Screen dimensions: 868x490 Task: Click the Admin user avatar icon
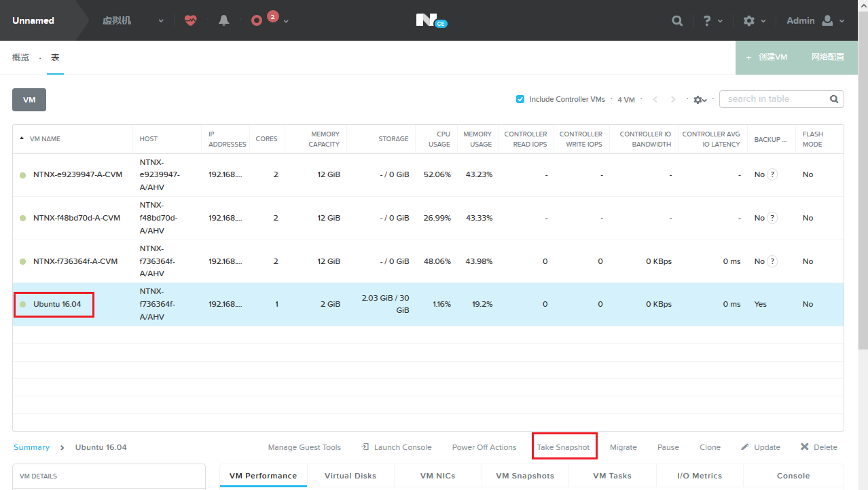click(827, 20)
